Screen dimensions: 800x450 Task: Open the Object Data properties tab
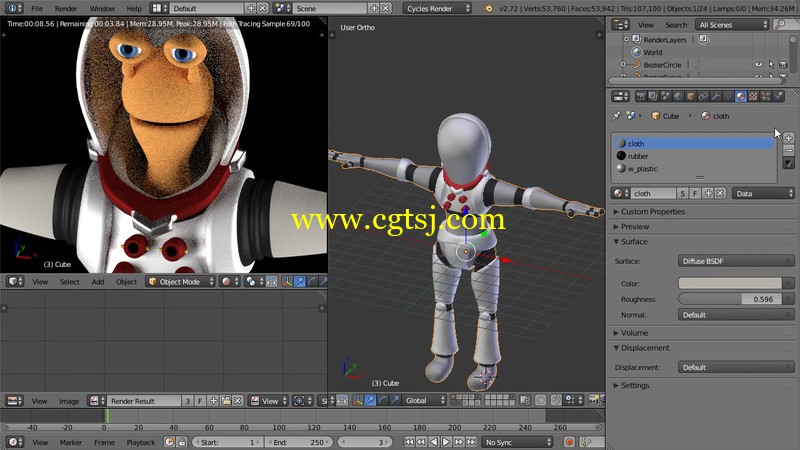coord(728,96)
